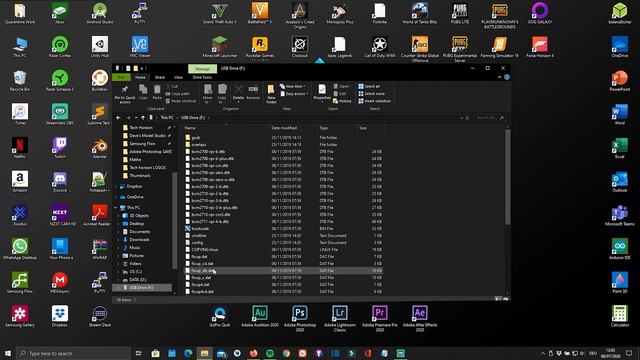This screenshot has width=640, height=360.
Task: Open the recent locations dropdown arrow
Action: (136, 118)
